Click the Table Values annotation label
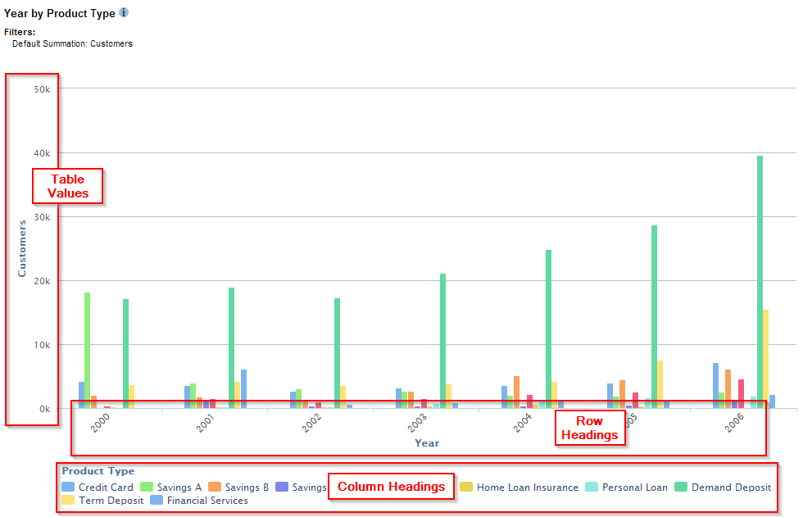The image size is (812, 517). (67, 186)
